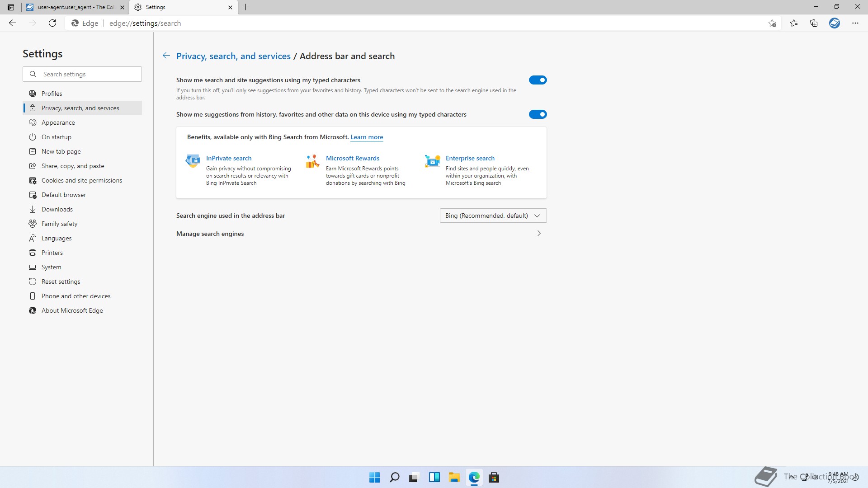Click the Privacy, search, and services breadcrumb link
This screenshot has height=488, width=868.
coord(233,56)
